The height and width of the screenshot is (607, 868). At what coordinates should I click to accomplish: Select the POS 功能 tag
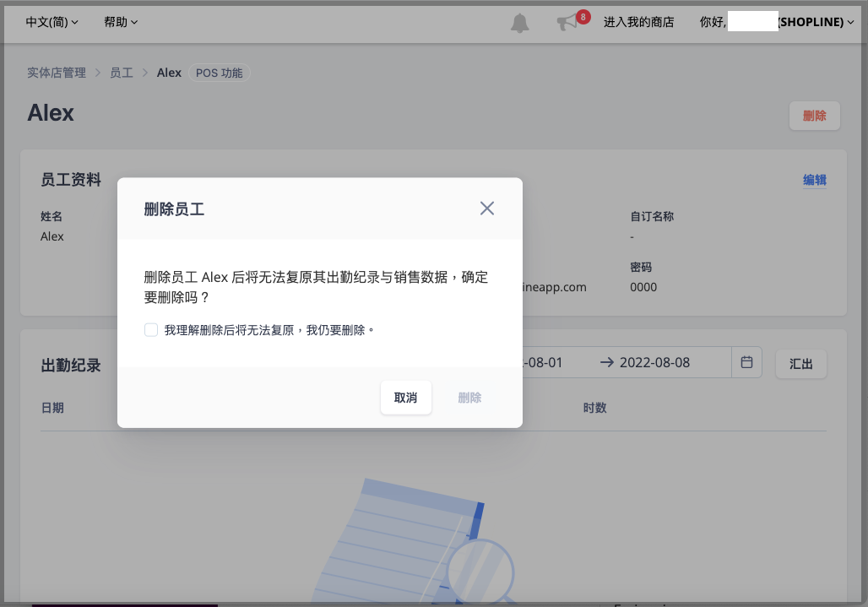220,73
